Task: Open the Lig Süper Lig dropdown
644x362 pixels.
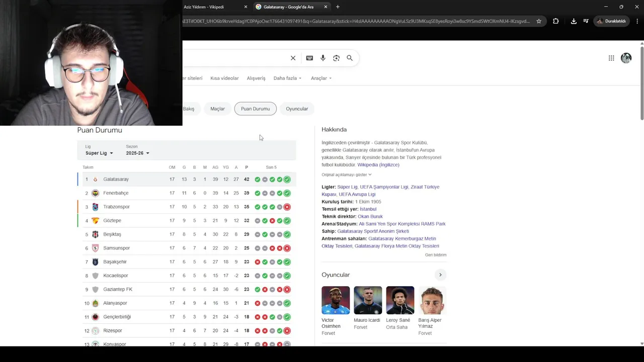Action: (99, 153)
